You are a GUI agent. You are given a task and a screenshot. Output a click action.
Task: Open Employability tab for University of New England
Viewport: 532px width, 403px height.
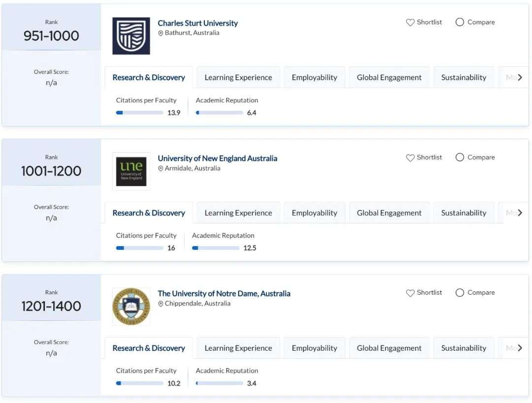(x=314, y=213)
